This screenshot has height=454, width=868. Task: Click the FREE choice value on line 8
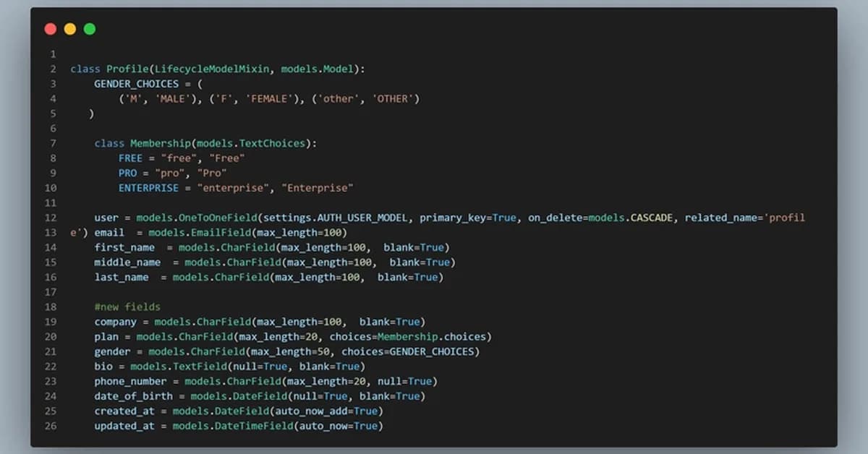click(x=131, y=158)
